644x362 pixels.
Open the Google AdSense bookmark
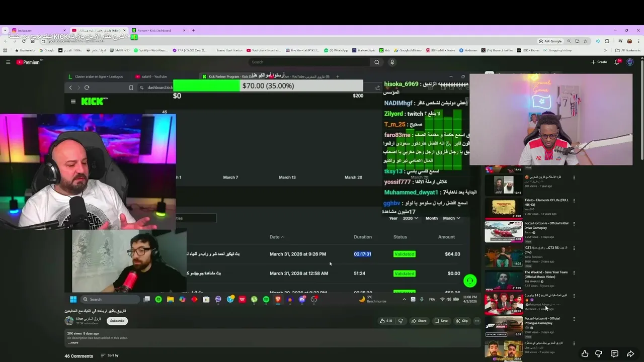coord(408,50)
